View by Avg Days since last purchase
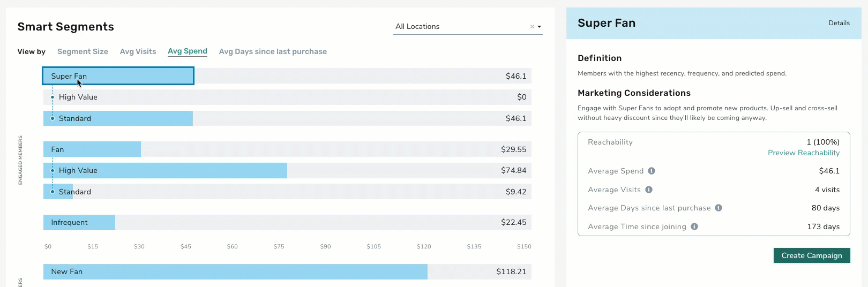 click(x=273, y=51)
